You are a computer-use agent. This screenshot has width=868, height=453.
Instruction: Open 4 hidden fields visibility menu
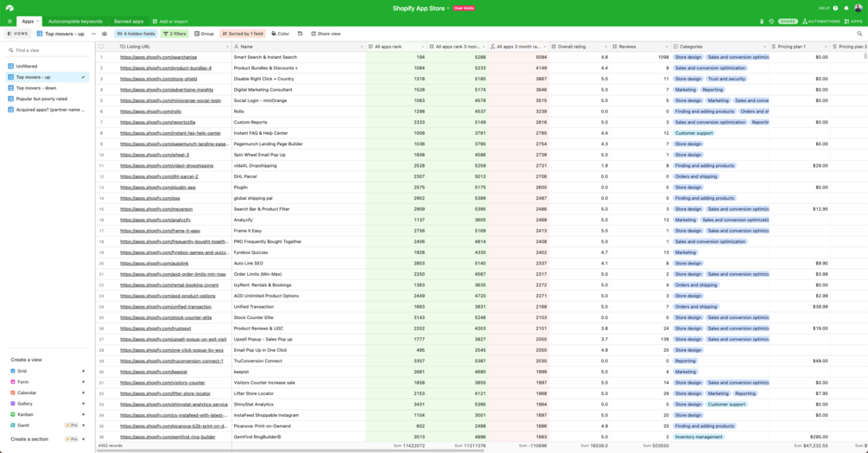click(x=136, y=34)
